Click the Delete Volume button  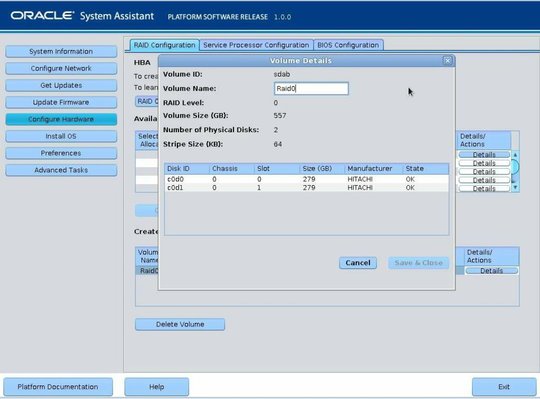point(180,324)
